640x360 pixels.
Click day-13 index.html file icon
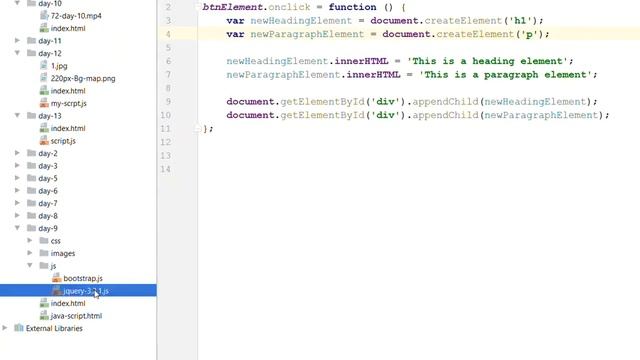pos(44,128)
